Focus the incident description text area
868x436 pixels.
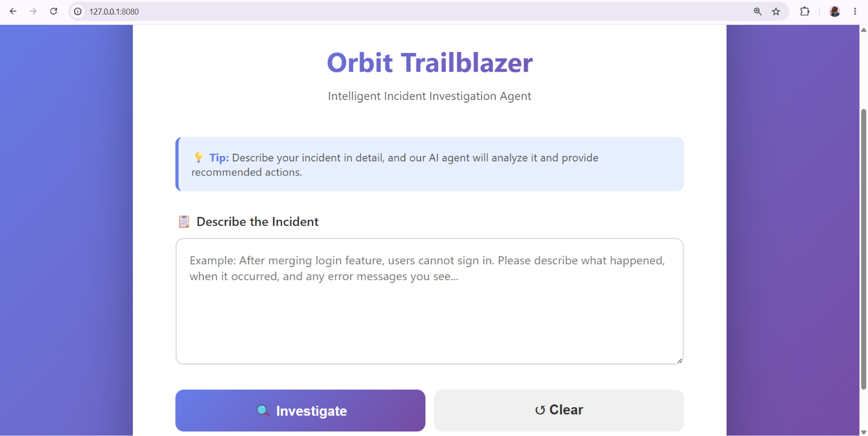429,301
